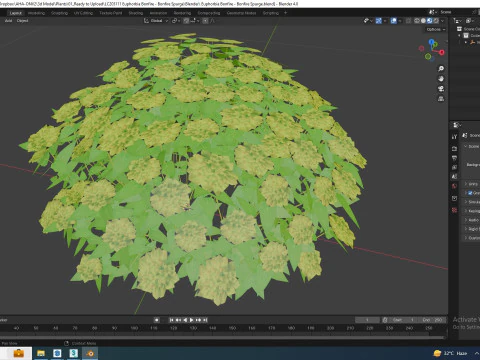The image size is (480, 360).
Task: Switch between perspective and orthographic using grid gizmo
Action: pyautogui.click(x=441, y=99)
